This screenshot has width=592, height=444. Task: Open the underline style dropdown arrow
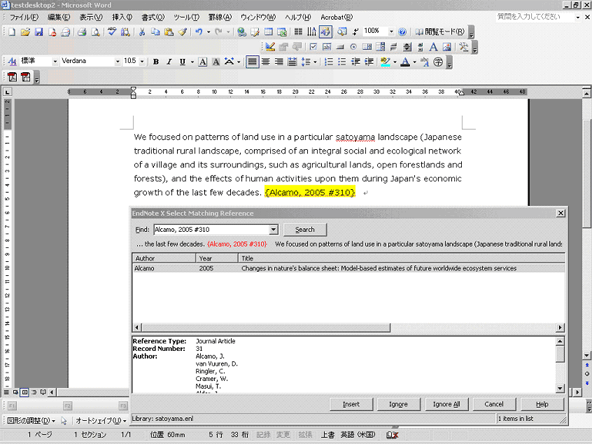[x=192, y=62]
